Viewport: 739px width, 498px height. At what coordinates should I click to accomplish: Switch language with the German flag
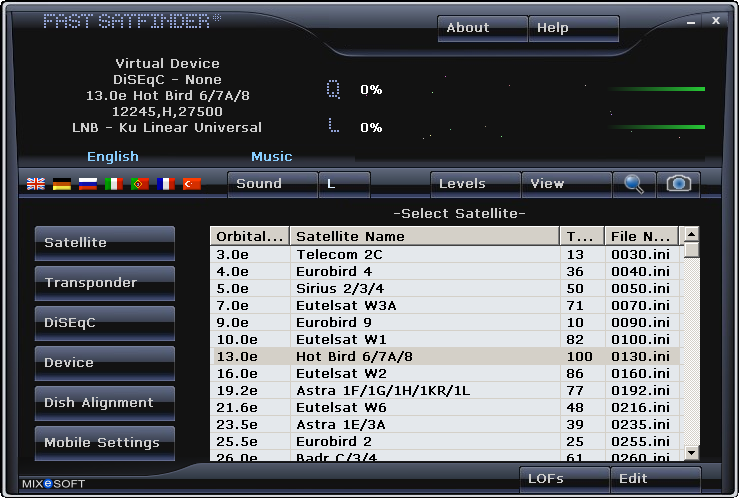tap(62, 184)
